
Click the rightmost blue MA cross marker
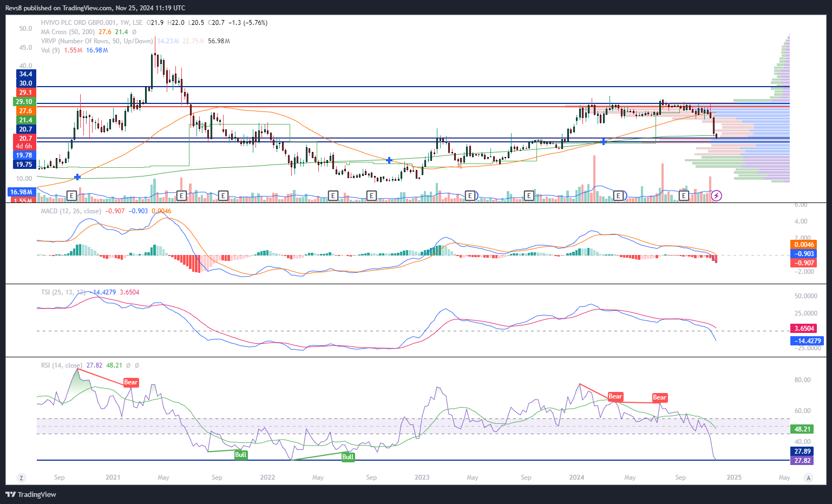604,142
